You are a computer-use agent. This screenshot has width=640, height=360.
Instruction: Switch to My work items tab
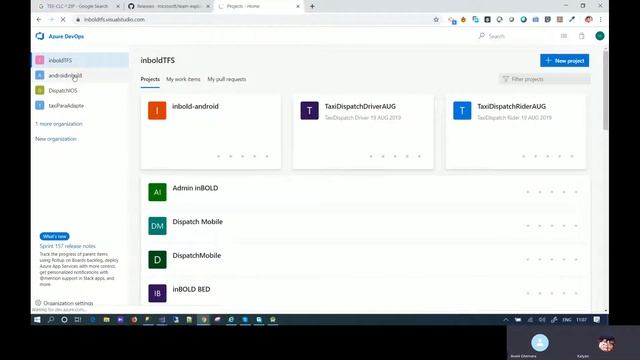click(183, 79)
